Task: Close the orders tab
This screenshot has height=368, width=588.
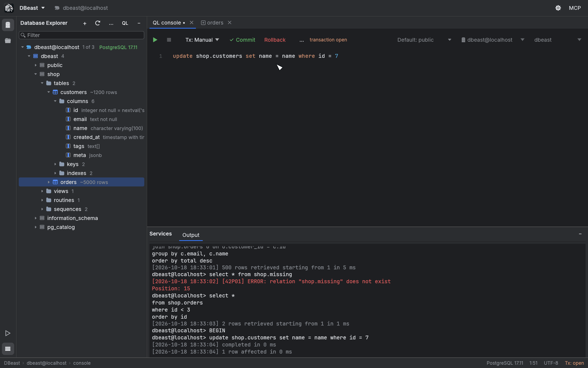Action: [229, 23]
